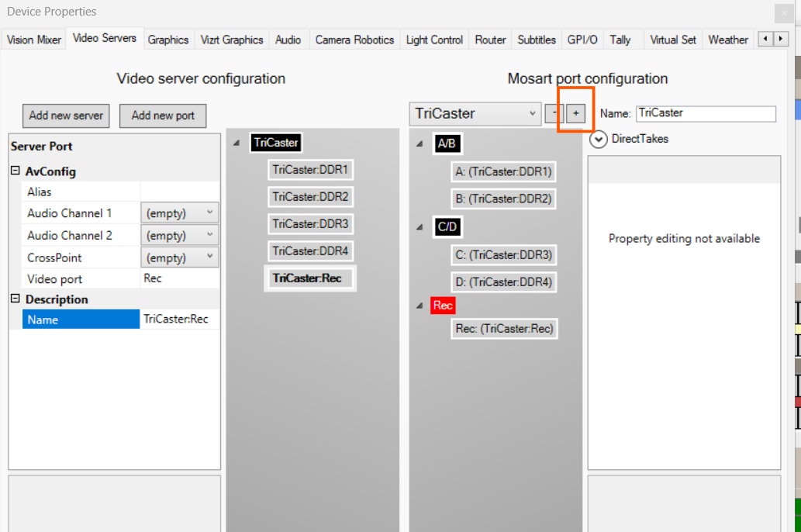
Task: Open the CrossPoint dropdown
Action: click(x=179, y=257)
